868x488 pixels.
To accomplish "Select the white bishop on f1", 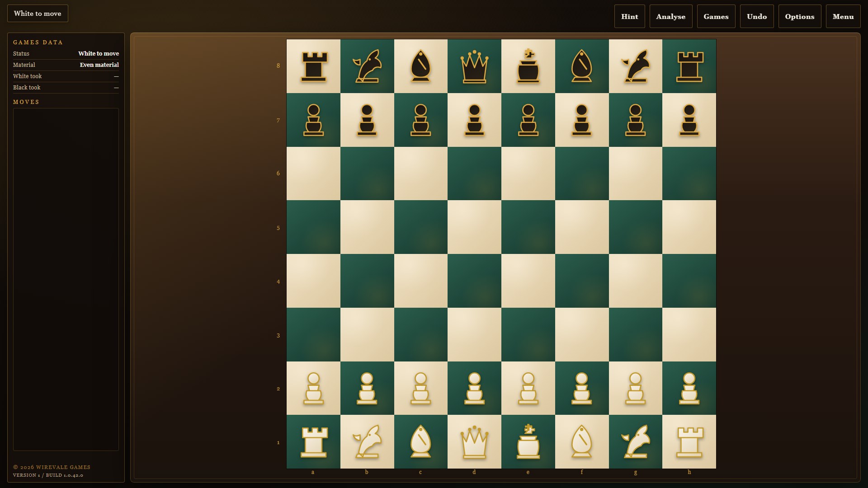I will [x=582, y=442].
